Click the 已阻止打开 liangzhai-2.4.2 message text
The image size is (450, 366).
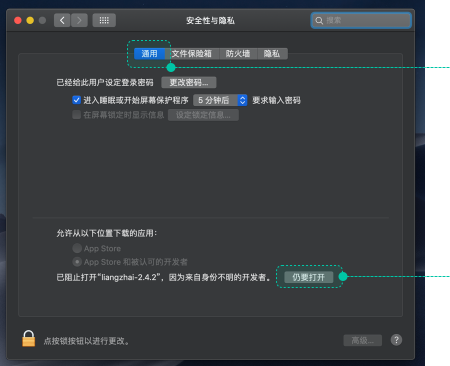click(x=164, y=277)
